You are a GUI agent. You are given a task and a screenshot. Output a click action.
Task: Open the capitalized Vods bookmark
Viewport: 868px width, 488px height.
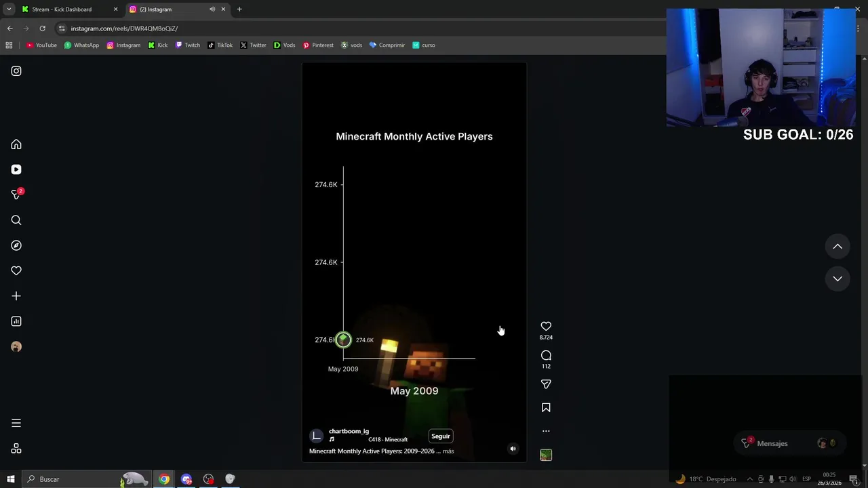point(284,45)
